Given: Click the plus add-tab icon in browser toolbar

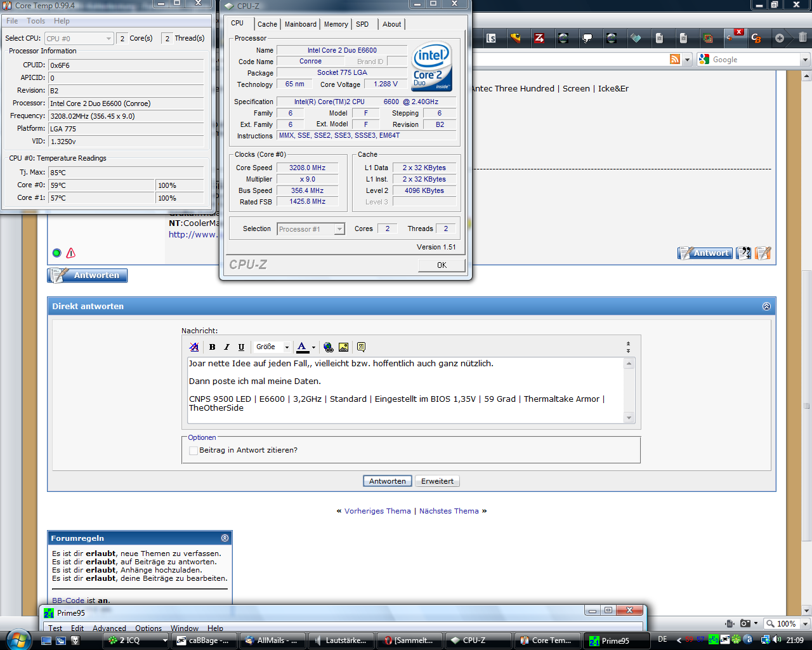Looking at the screenshot, I should [x=780, y=38].
